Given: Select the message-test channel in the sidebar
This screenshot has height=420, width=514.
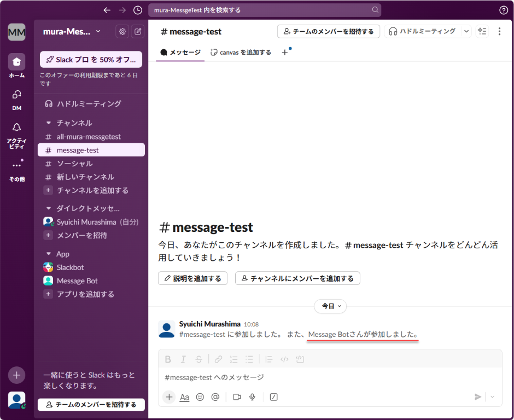Looking at the screenshot, I should coord(91,150).
